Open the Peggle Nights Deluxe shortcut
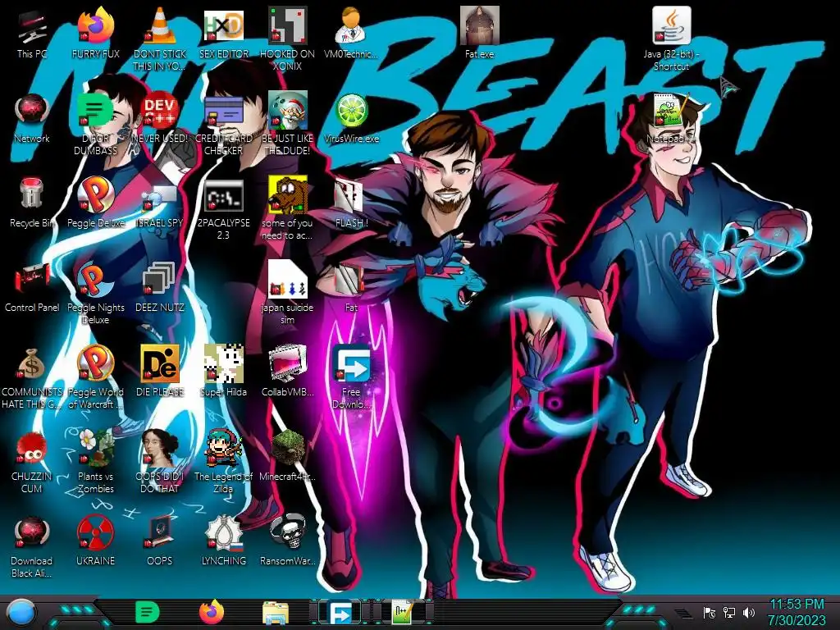The image size is (840, 630). (x=95, y=280)
